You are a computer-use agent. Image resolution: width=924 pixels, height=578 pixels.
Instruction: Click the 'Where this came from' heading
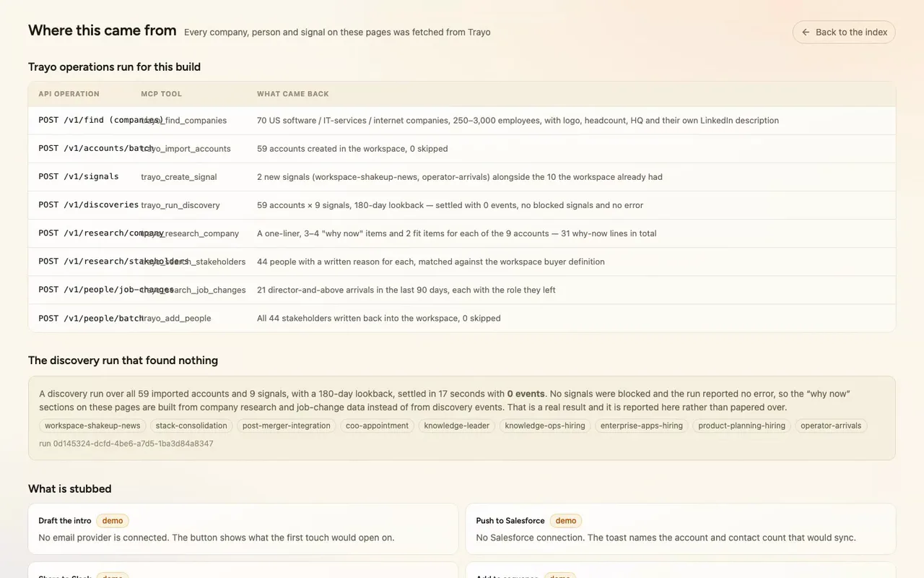tap(103, 30)
